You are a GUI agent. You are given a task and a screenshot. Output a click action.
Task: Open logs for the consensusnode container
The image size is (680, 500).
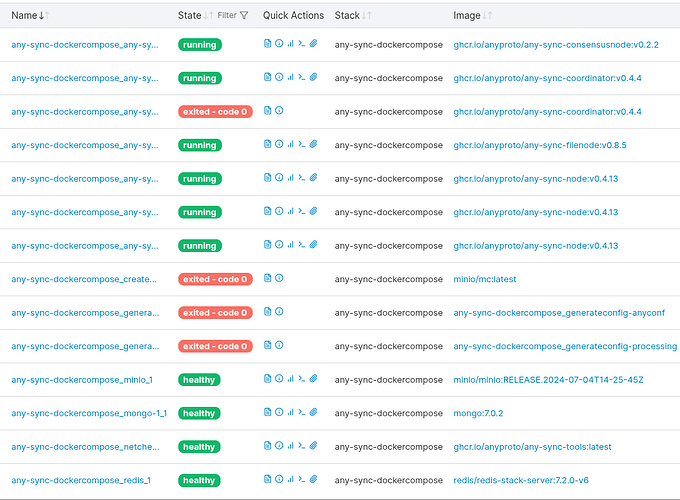click(x=268, y=43)
